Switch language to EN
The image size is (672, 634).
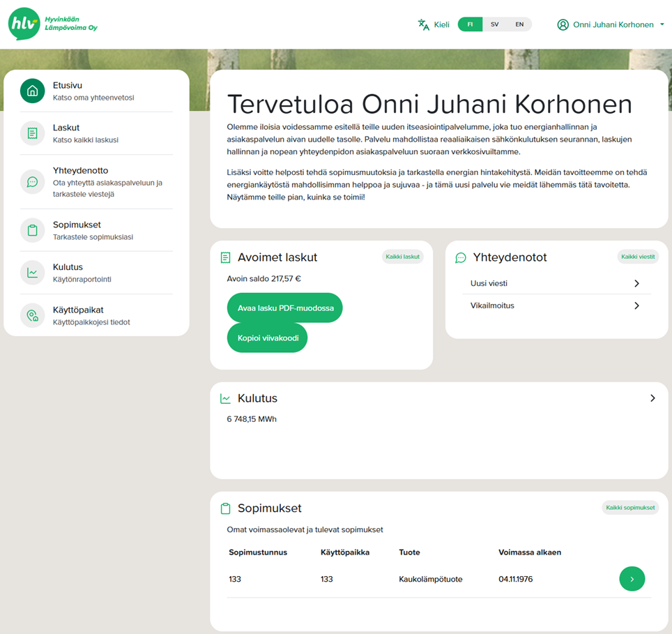519,24
